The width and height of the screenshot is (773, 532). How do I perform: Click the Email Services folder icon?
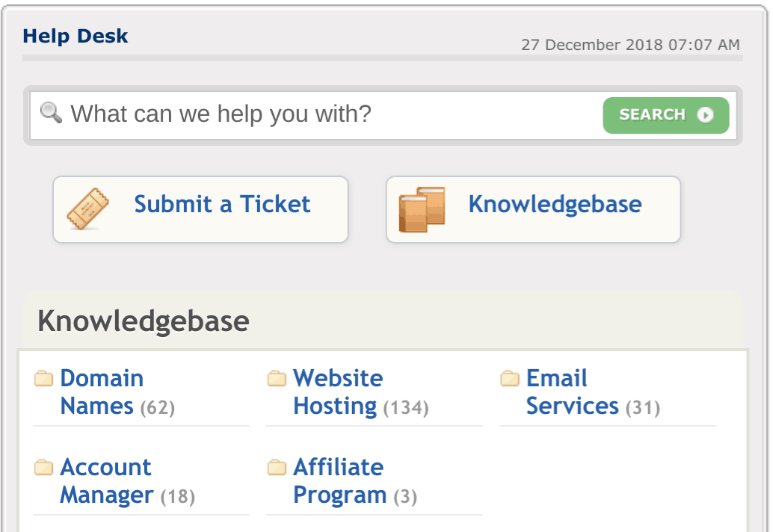point(510,378)
